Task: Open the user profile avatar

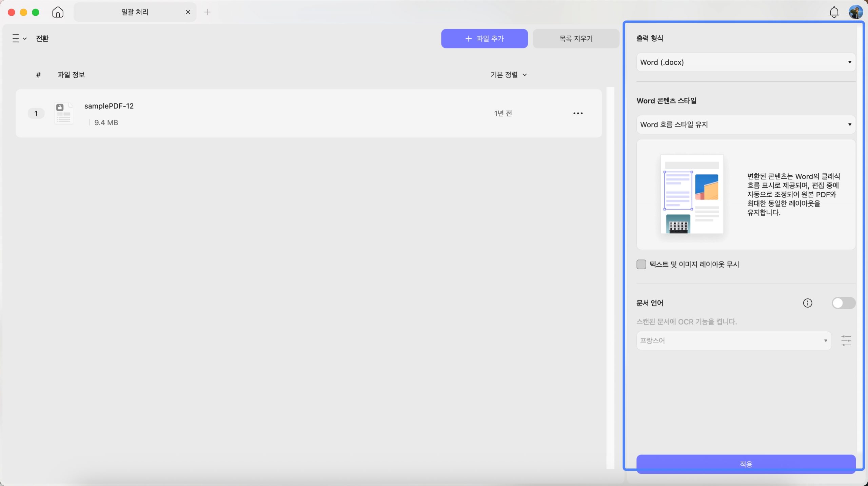Action: pos(855,12)
